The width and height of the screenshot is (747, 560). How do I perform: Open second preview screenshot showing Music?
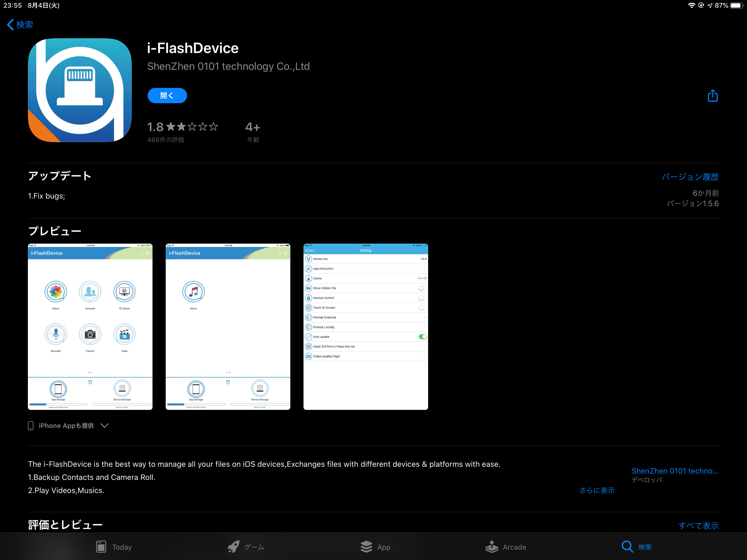[228, 326]
